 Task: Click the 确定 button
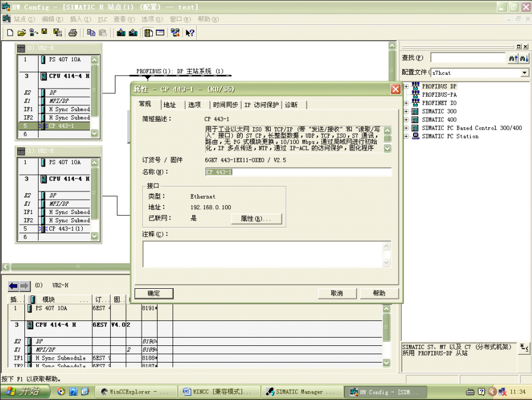click(x=153, y=293)
